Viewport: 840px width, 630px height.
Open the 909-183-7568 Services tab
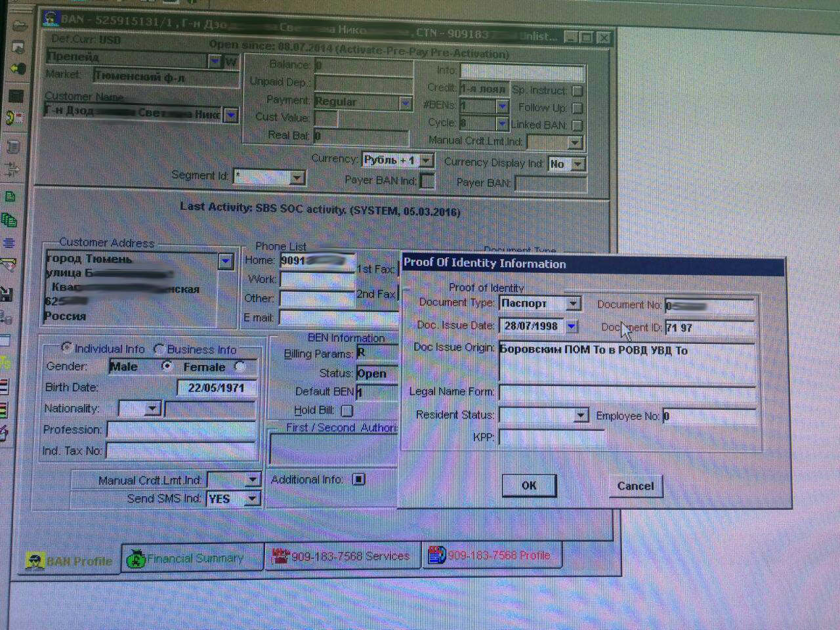(341, 556)
